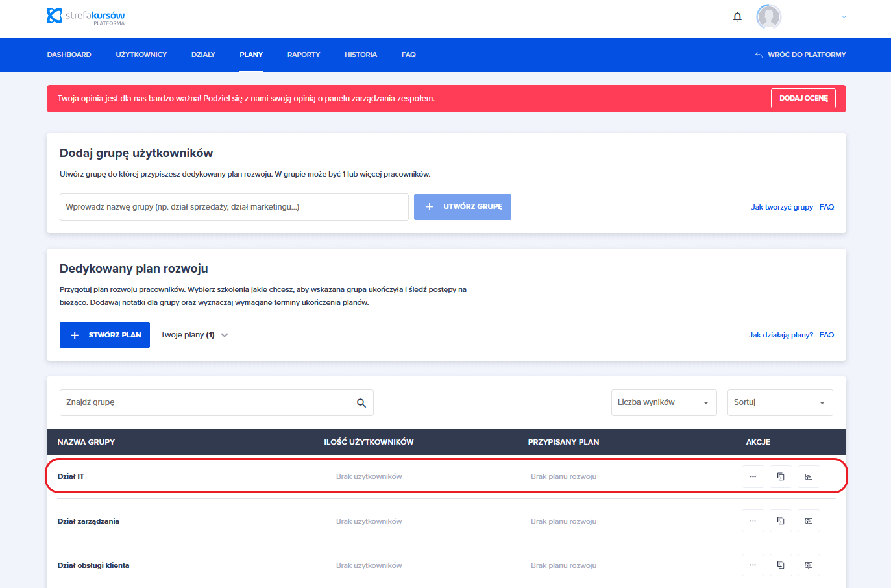Viewport: 891px width, 588px height.
Task: Open the notifications bell
Action: coord(737,17)
